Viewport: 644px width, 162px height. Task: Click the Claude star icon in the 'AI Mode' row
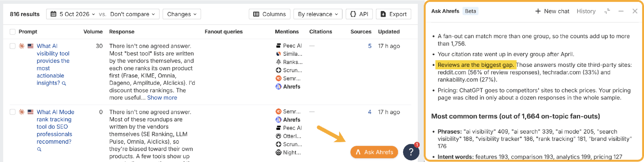coord(22,112)
